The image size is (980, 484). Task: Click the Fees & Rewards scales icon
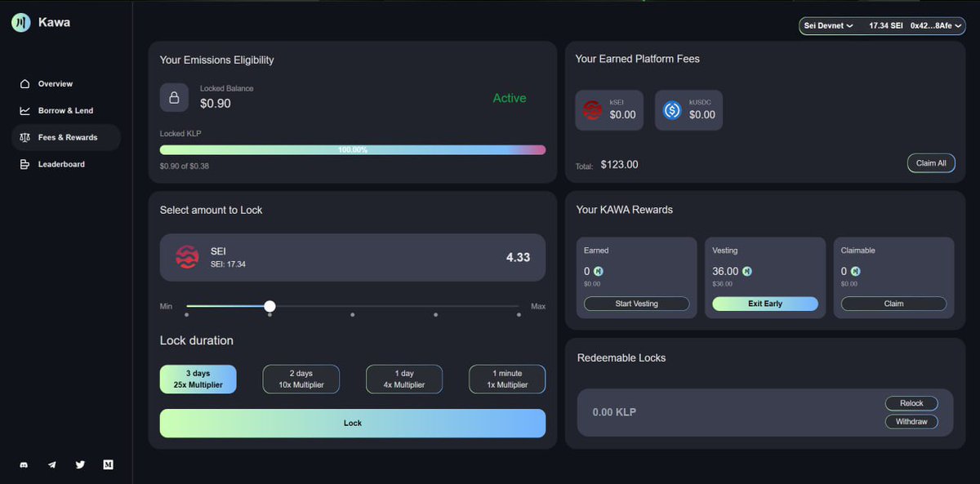24,138
